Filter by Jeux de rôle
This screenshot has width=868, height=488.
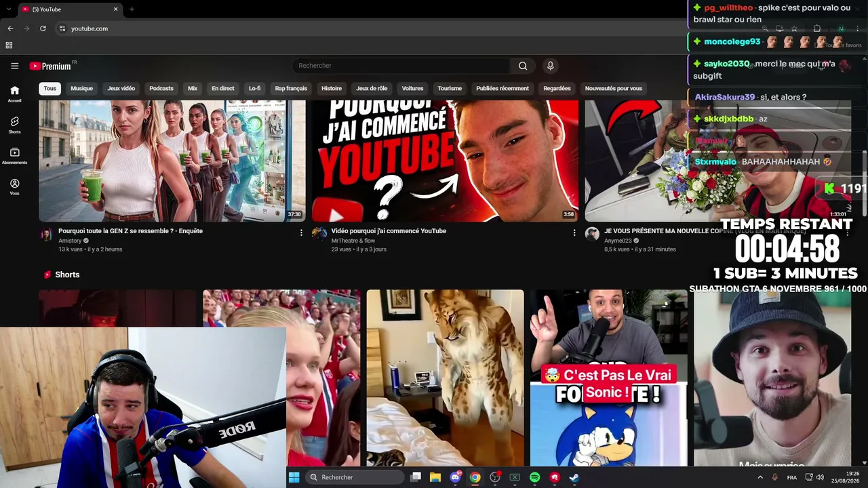tap(372, 88)
